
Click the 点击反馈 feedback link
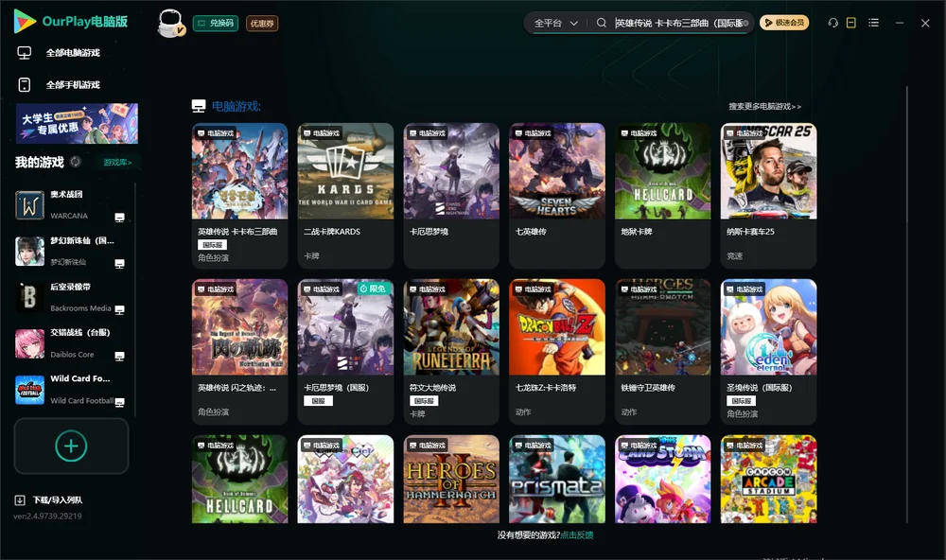click(x=577, y=534)
